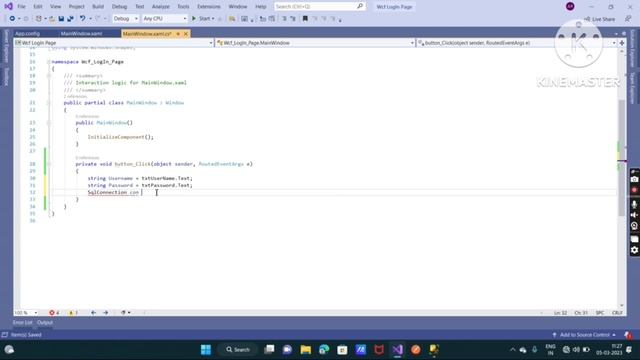
Task: Pin the MainWindow.xaml.cs tab
Action: (x=178, y=33)
